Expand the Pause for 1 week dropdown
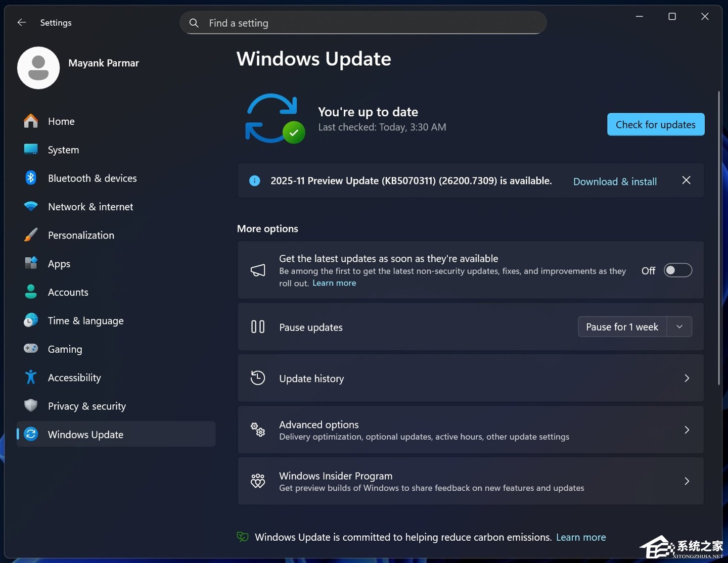 pyautogui.click(x=679, y=326)
